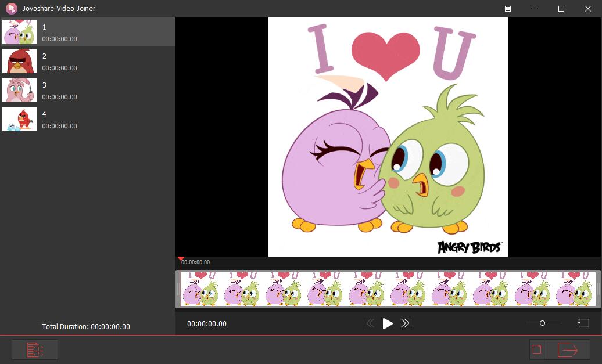Adjust the playback zoom slider

543,323
